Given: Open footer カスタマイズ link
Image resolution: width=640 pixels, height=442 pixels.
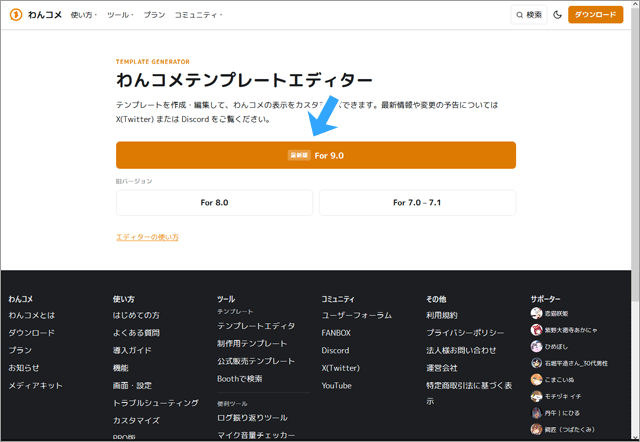Looking at the screenshot, I should point(136,421).
